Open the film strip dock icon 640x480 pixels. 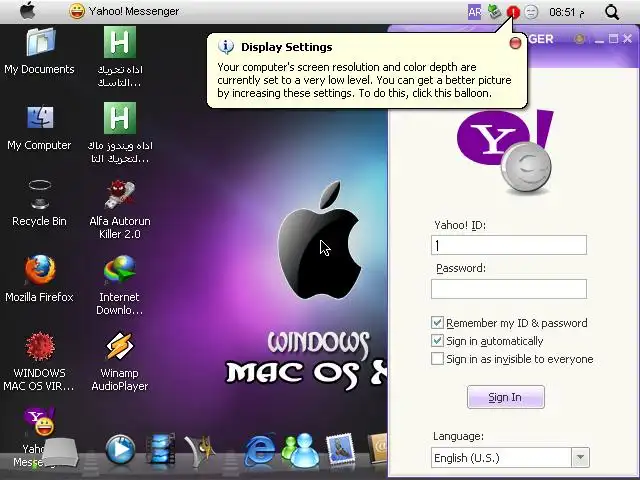[160, 449]
